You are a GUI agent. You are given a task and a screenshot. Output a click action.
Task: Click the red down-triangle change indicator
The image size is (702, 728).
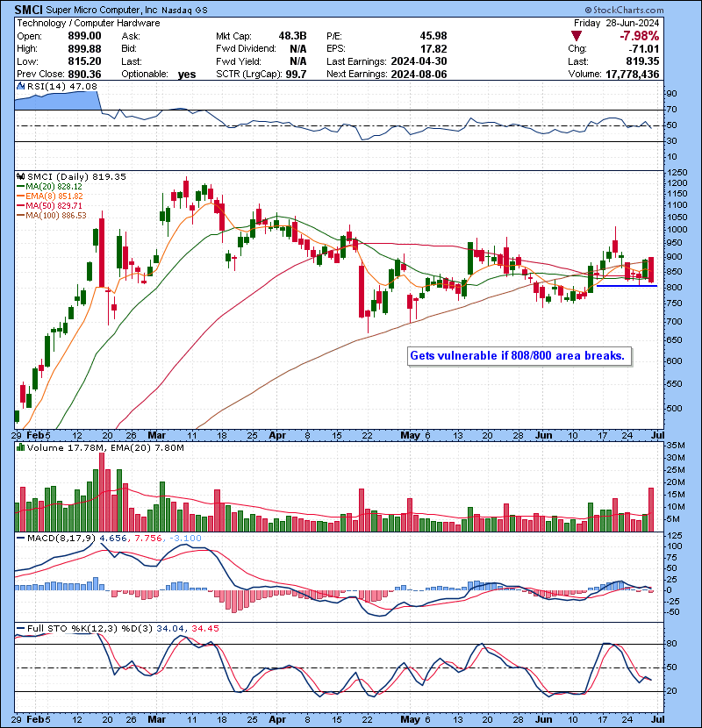[577, 36]
